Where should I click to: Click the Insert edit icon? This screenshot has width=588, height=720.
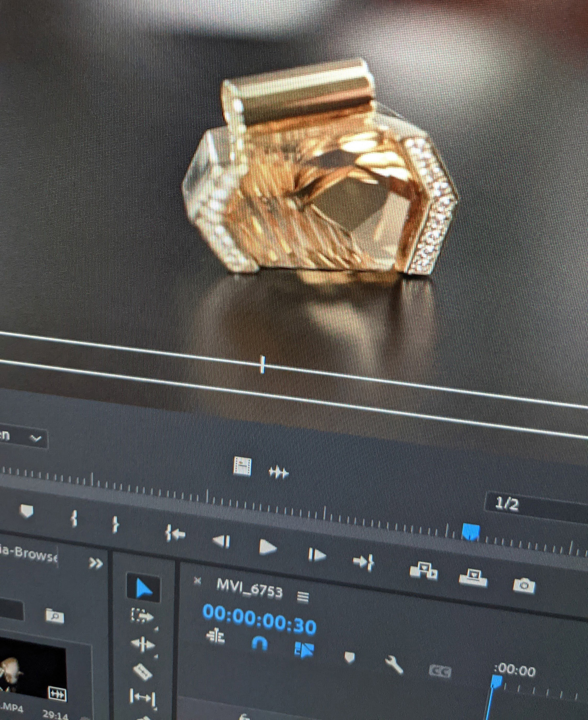(x=423, y=571)
